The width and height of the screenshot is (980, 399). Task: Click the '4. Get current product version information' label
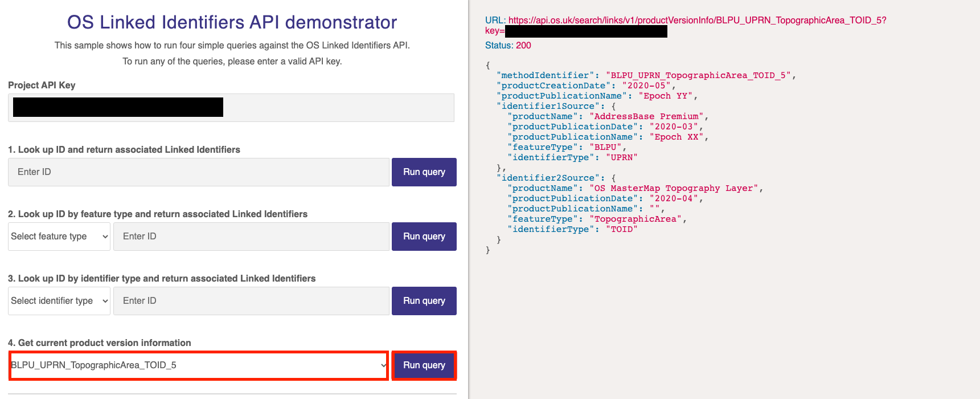[100, 343]
